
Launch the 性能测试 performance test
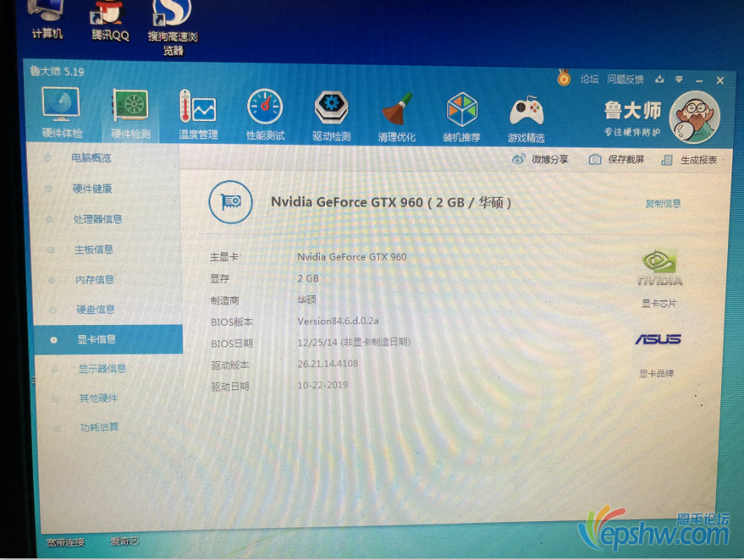point(265,115)
